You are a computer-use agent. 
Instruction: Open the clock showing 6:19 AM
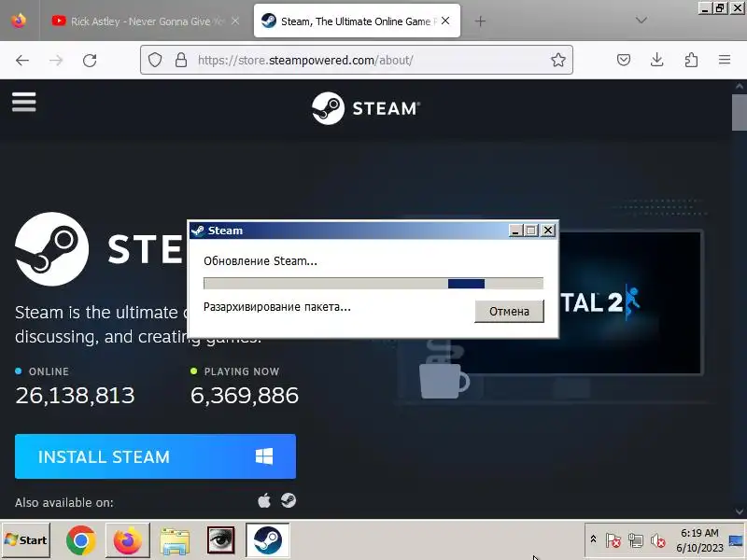coord(699,540)
